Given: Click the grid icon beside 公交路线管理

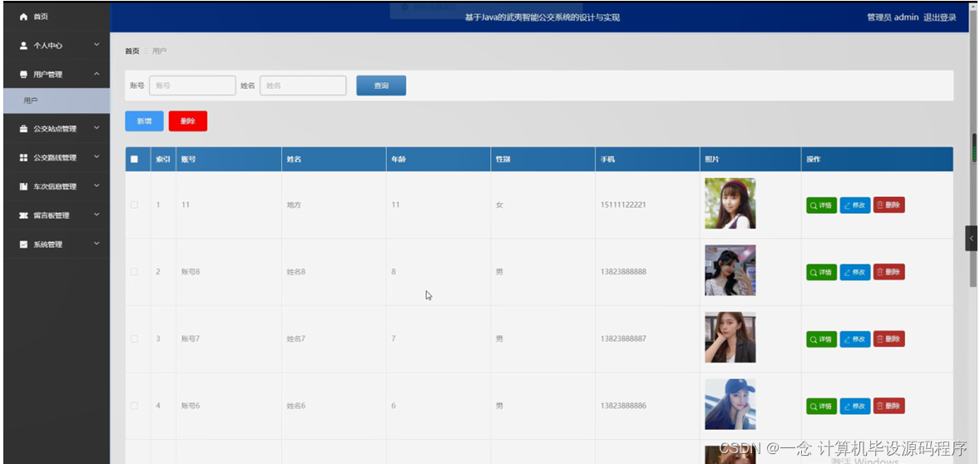Looking at the screenshot, I should (24, 157).
